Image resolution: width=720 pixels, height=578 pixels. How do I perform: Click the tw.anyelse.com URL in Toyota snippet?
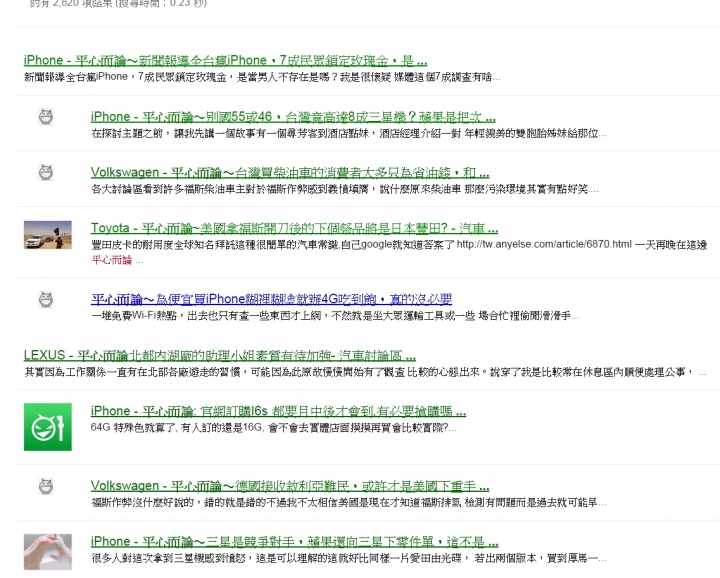(x=544, y=244)
